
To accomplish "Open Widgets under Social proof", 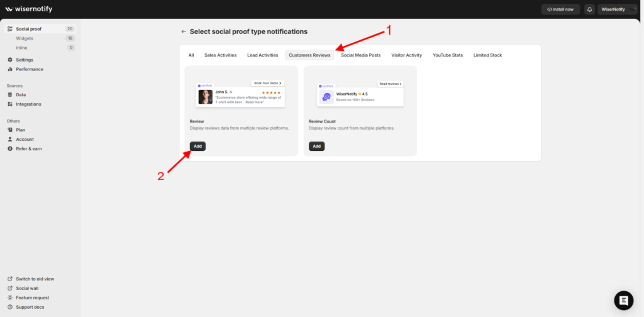I will [25, 38].
